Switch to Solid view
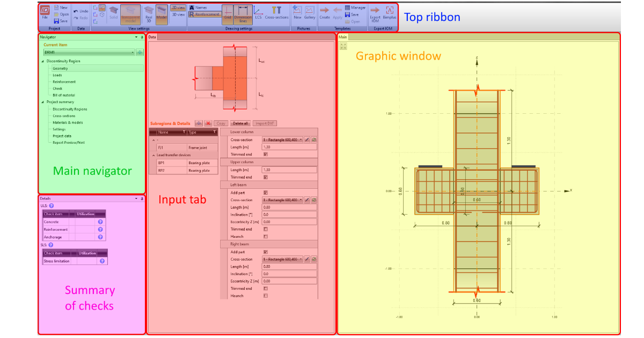The width and height of the screenshot is (644, 338). pyautogui.click(x=113, y=13)
